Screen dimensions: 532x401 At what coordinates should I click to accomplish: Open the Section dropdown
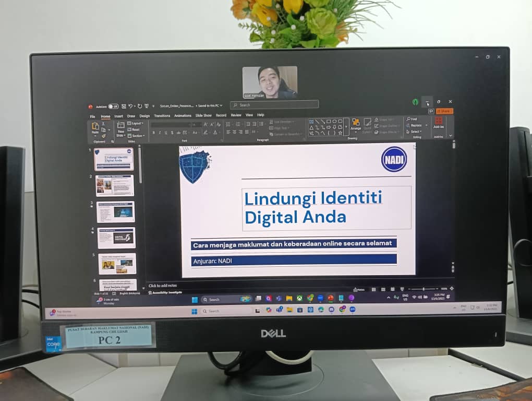tap(137, 136)
